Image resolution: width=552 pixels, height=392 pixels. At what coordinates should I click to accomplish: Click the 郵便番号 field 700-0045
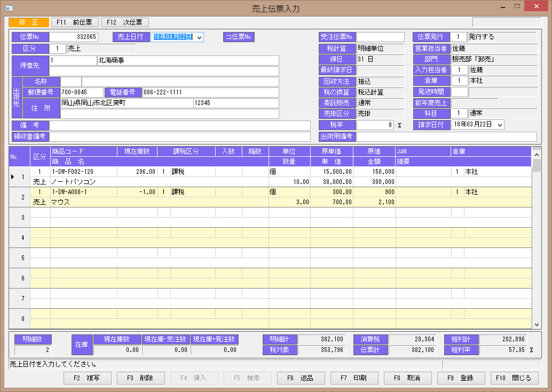[x=82, y=92]
